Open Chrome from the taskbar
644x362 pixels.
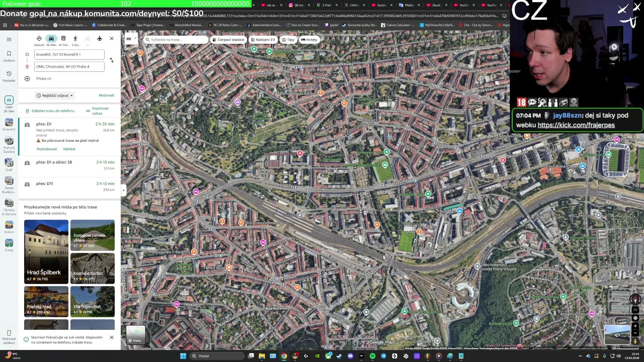(x=284, y=356)
